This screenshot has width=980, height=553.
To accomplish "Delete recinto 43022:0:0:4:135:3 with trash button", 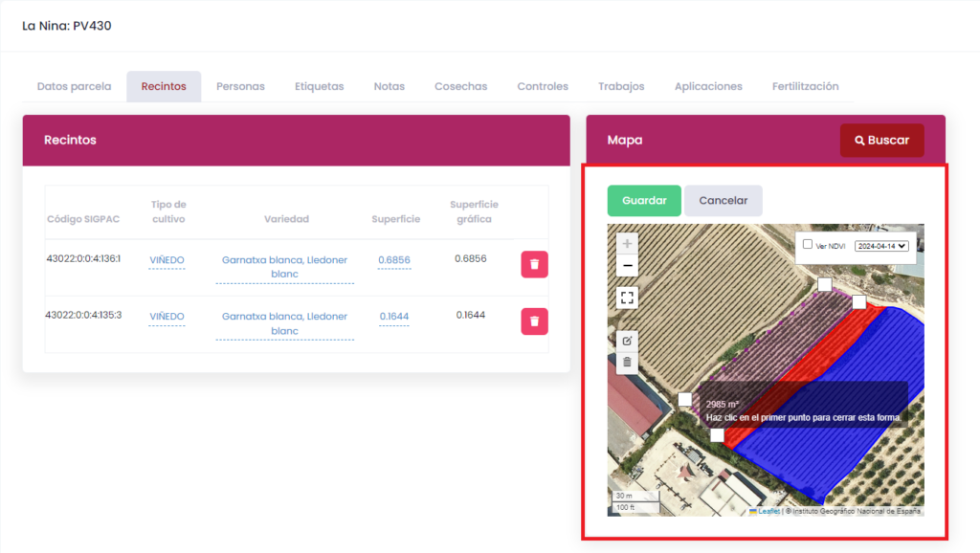I will click(x=534, y=321).
